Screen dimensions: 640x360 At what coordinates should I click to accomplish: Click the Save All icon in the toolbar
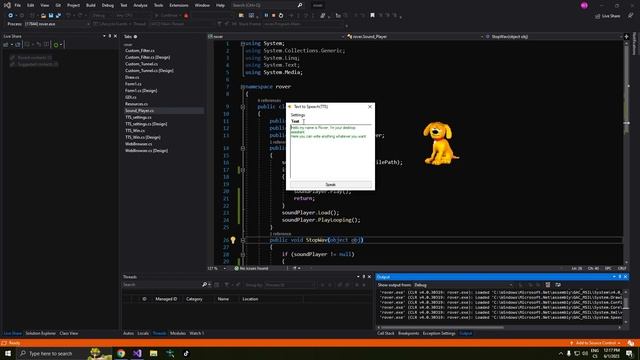tap(58, 16)
